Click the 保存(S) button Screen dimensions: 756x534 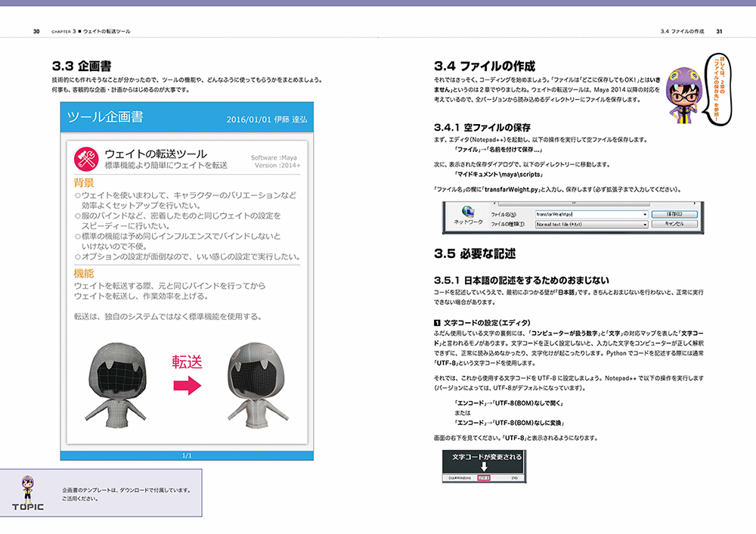point(674,214)
